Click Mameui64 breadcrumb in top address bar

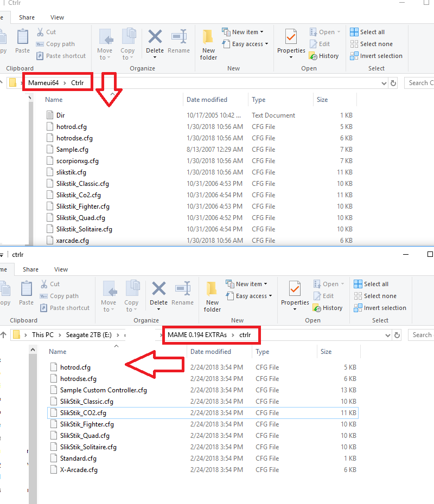43,82
